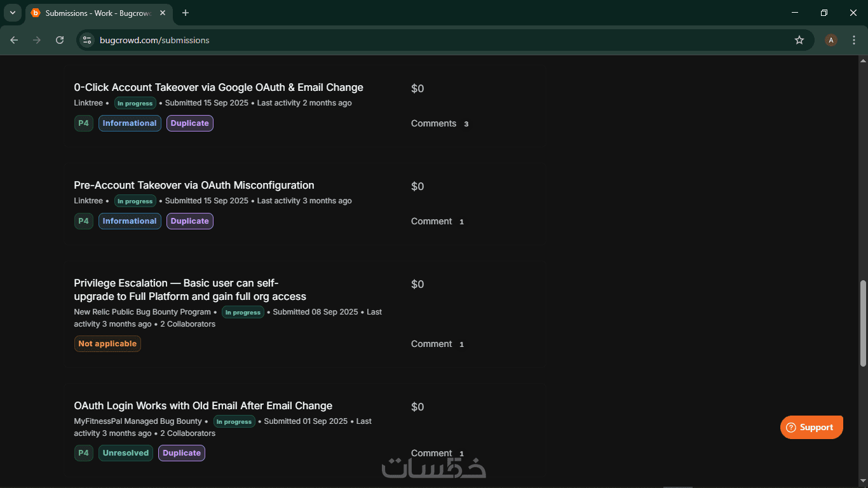Click Informational tag on Pre-Account Takeover
Screen dimensions: 868x488
[130, 221]
